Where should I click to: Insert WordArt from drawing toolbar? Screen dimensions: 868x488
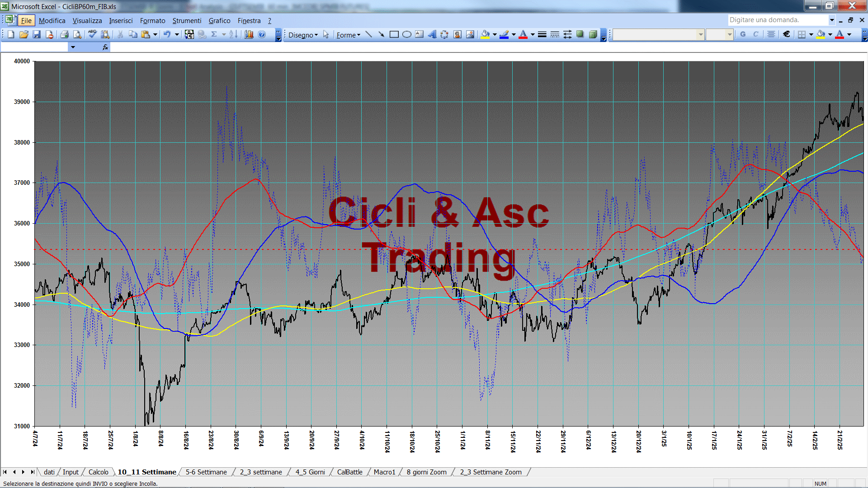pyautogui.click(x=432, y=34)
